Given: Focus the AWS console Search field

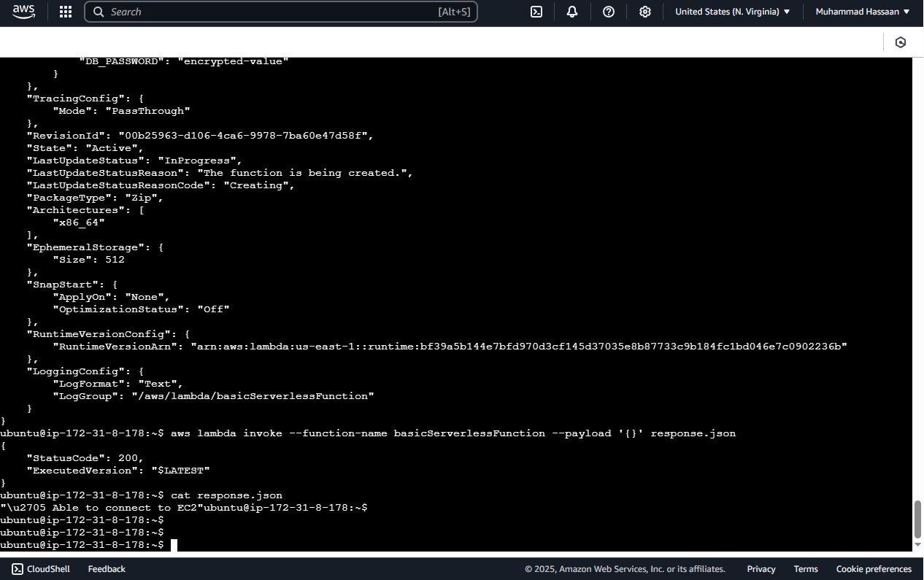Looking at the screenshot, I should (281, 12).
